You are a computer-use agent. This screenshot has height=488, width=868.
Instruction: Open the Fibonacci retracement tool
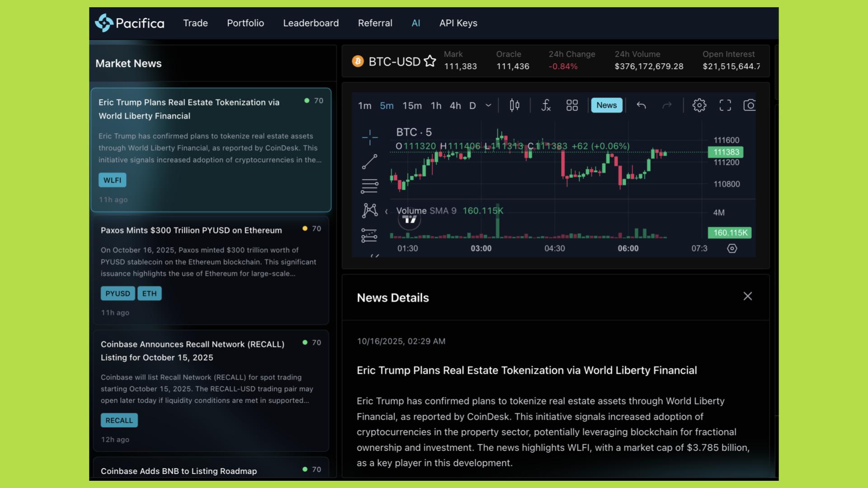[369, 186]
